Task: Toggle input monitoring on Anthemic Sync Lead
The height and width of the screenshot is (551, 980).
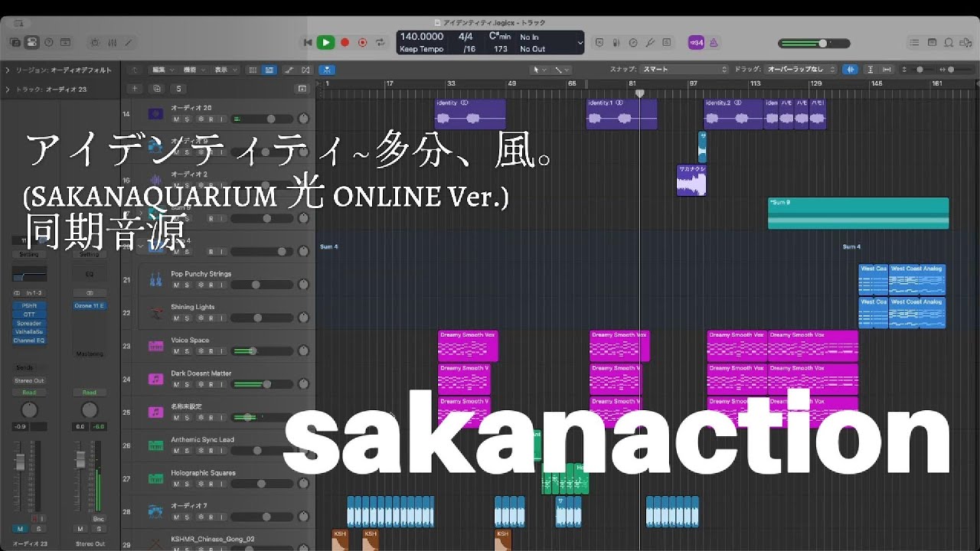Action: tap(222, 452)
